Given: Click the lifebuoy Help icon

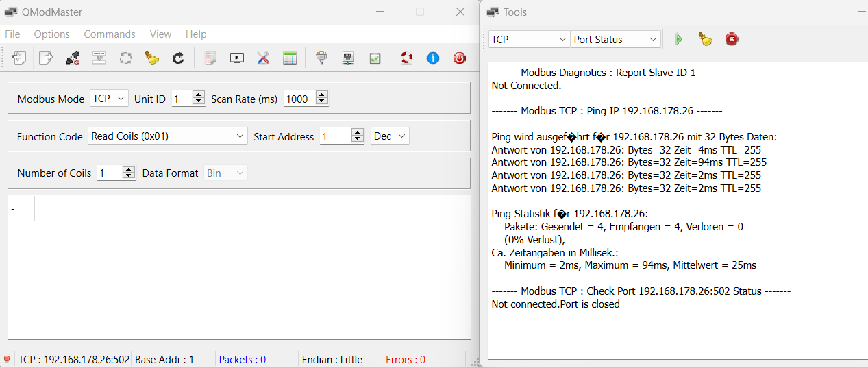Looking at the screenshot, I should [407, 58].
